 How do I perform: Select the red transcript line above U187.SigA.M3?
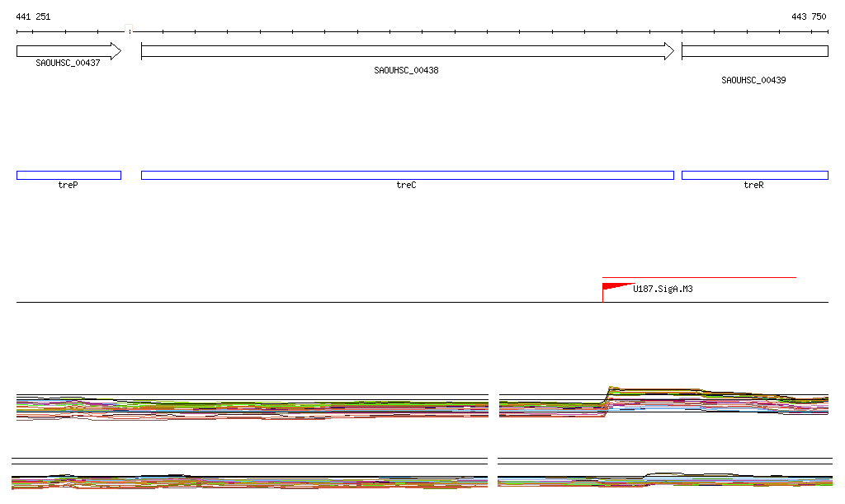699,277
